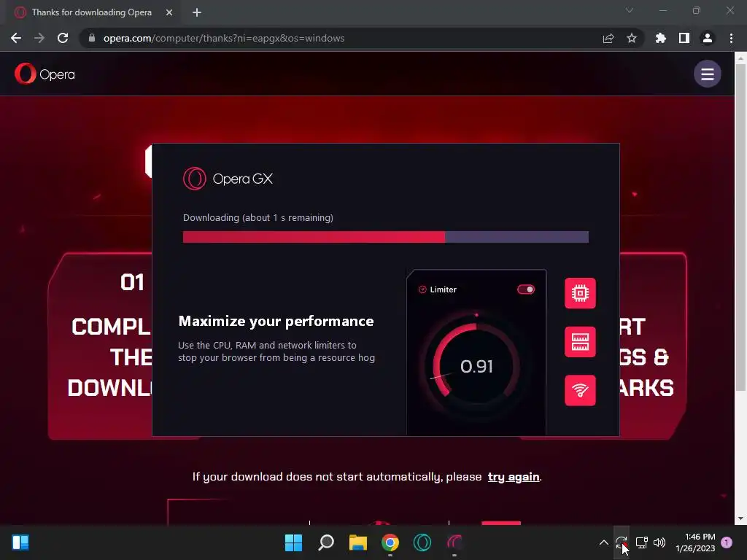Screen dimensions: 747x560
Task: Open the browser side panel
Action: click(x=684, y=38)
